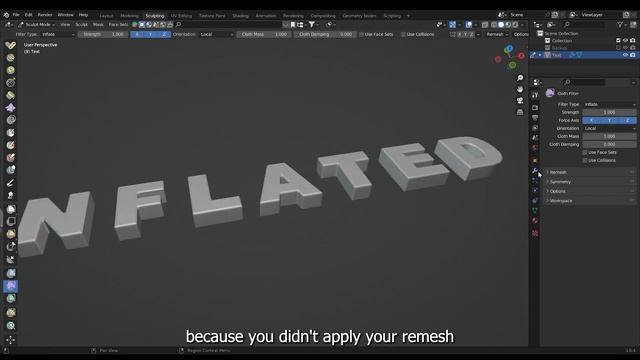This screenshot has height=360, width=640.
Task: Adjust Cloth Mass slider in properties panel
Action: (609, 136)
